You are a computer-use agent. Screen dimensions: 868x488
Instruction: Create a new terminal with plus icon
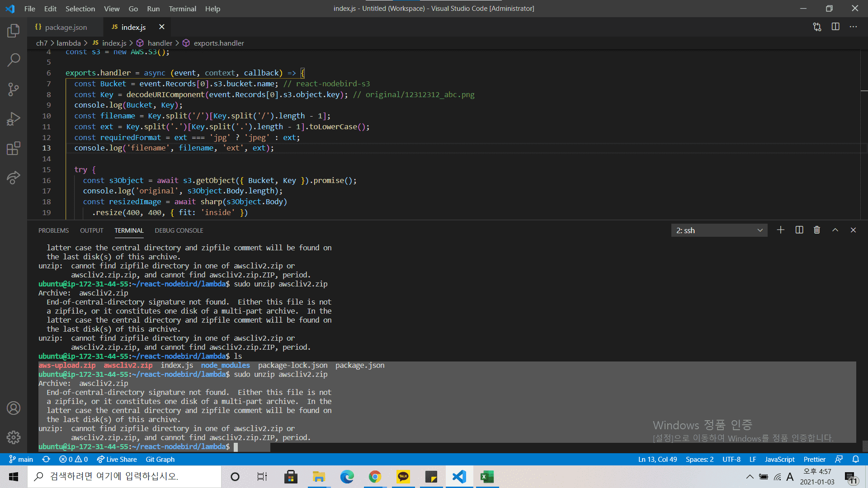(x=781, y=230)
